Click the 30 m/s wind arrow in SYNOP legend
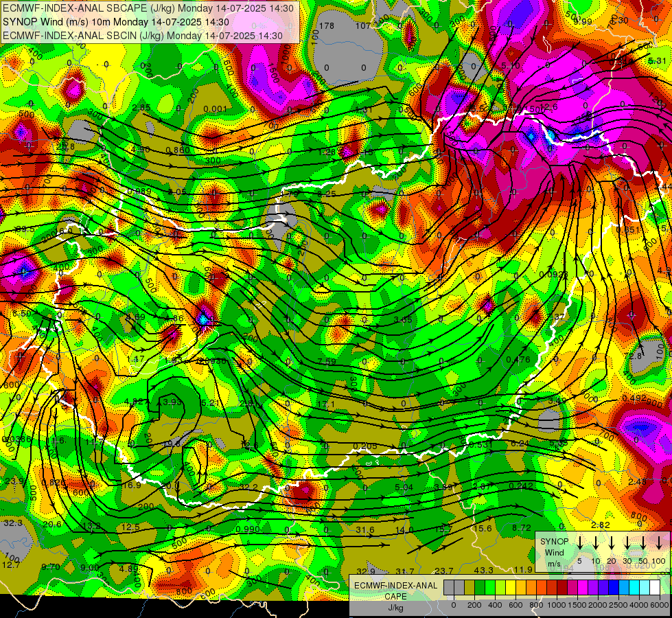This screenshot has width=672, height=618. tap(627, 542)
